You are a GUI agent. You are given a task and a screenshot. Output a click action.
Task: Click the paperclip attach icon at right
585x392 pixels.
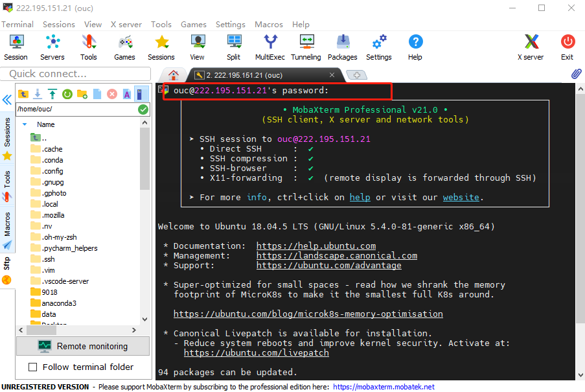pos(576,74)
